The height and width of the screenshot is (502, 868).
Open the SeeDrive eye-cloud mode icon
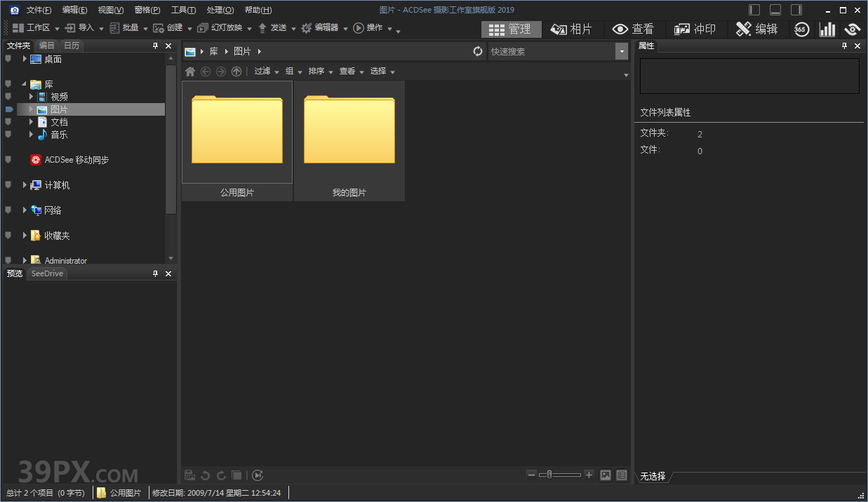click(853, 29)
